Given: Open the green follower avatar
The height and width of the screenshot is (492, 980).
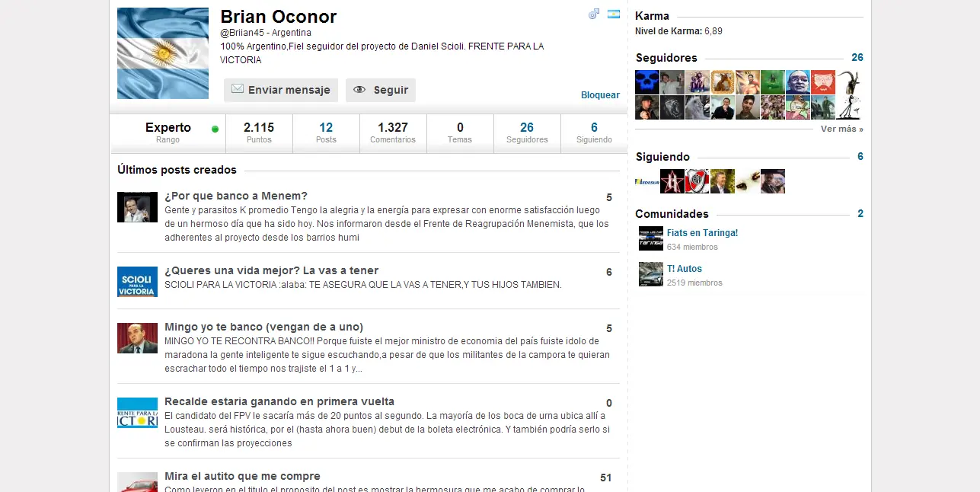Looking at the screenshot, I should [x=773, y=82].
